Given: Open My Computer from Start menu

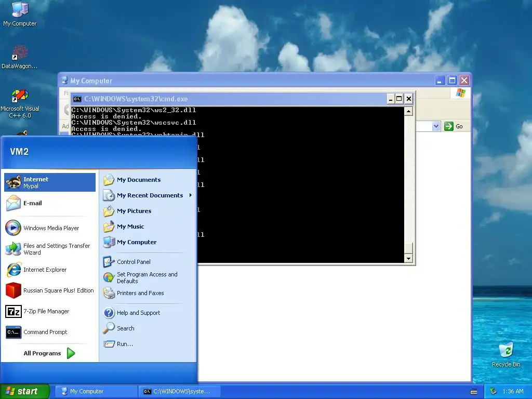Looking at the screenshot, I should pos(148,242).
